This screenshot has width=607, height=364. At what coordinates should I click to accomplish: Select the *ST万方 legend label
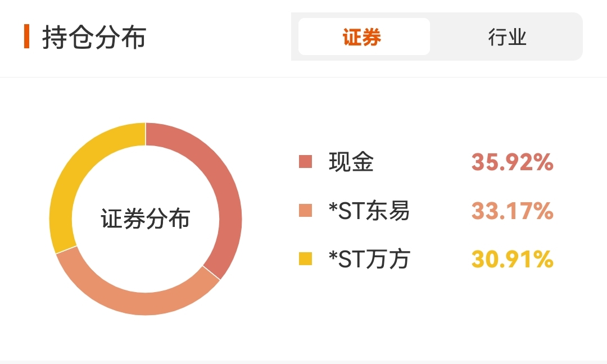pos(369,260)
